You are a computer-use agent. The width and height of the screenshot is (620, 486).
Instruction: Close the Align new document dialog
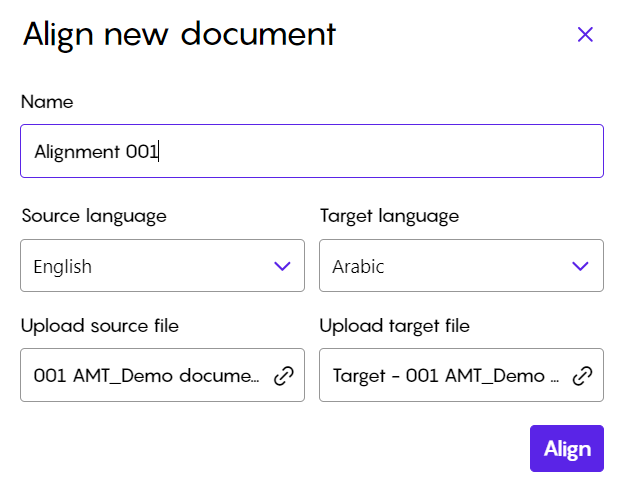click(585, 34)
